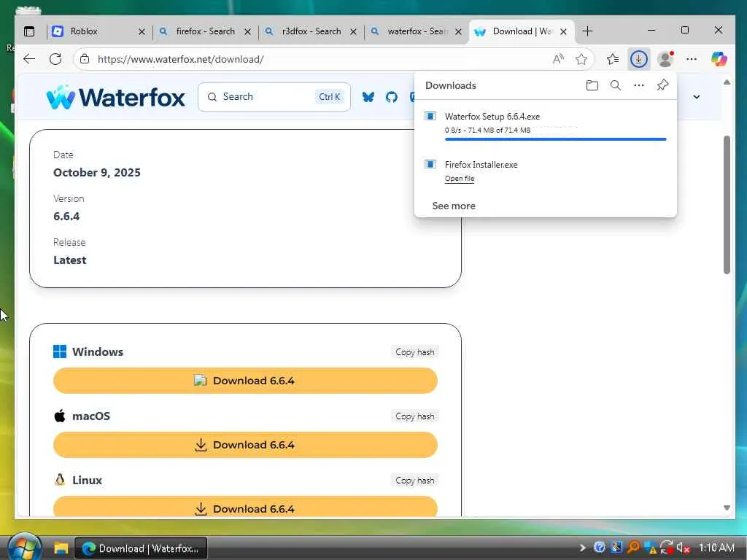This screenshot has height=560, width=747.
Task: Open the help tray icon
Action: click(x=600, y=548)
